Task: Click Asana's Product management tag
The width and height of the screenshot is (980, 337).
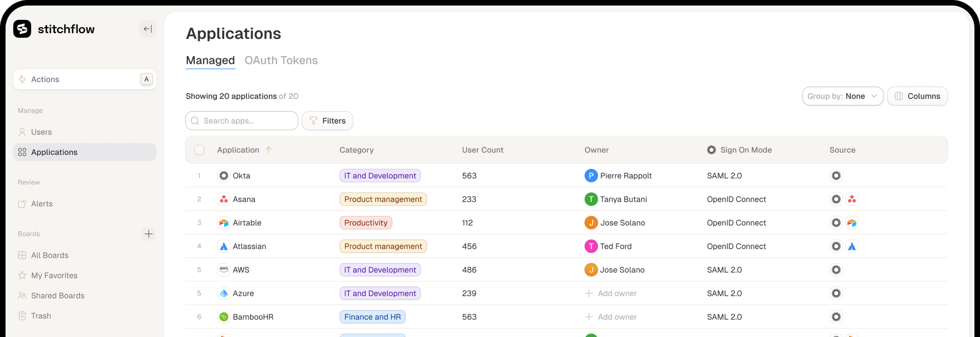Action: 383,199
